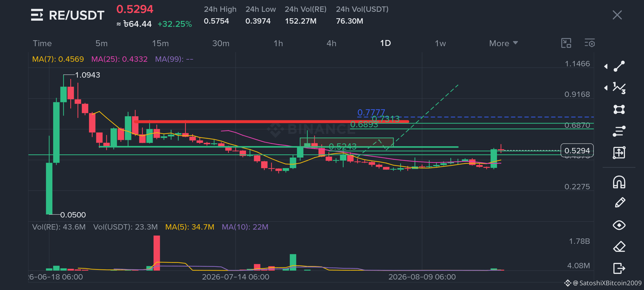The image size is (644, 290).
Task: Click the 24h High value 0.5754
Action: tap(216, 21)
